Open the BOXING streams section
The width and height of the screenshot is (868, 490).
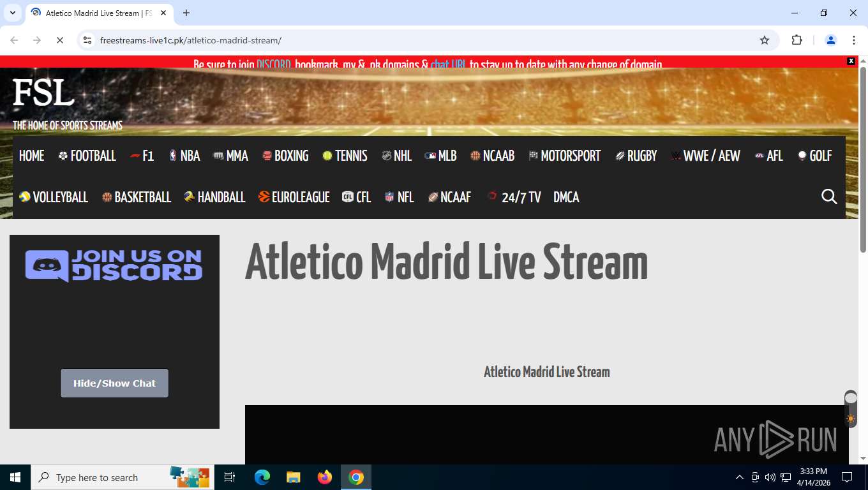[285, 156]
